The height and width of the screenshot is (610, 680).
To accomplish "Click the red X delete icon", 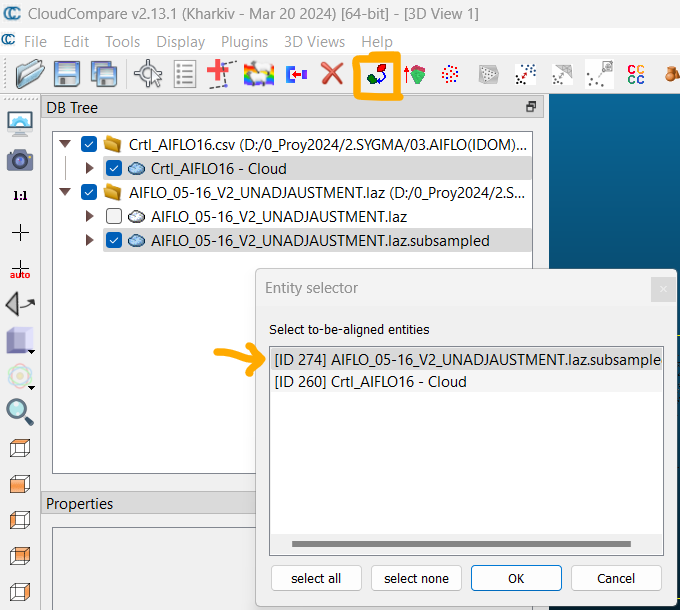I will point(332,74).
